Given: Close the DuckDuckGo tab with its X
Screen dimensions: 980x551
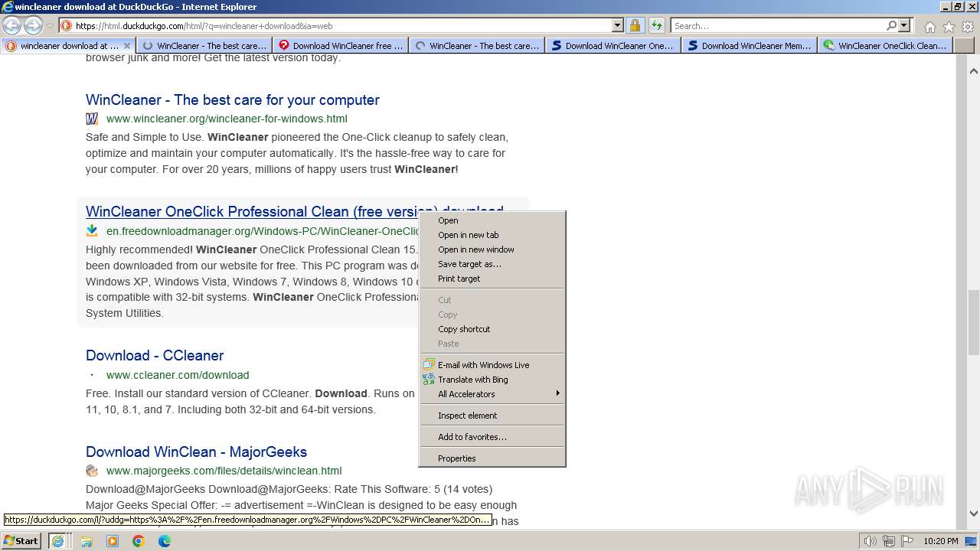Looking at the screenshot, I should [x=127, y=46].
